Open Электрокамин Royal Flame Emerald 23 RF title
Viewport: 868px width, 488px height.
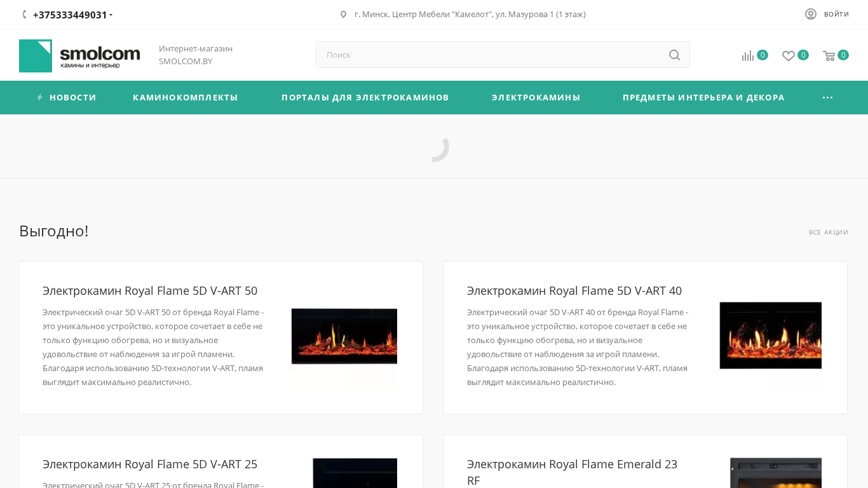pyautogui.click(x=573, y=472)
